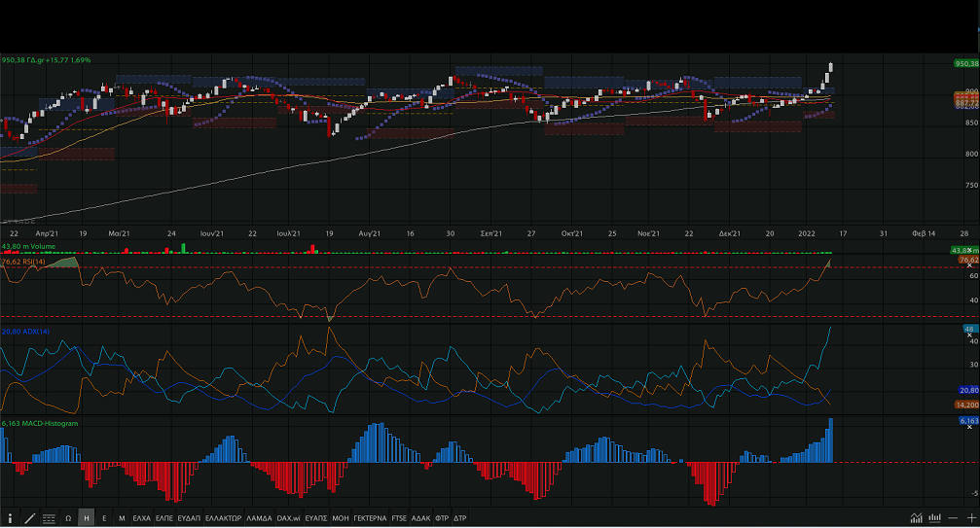
Task: Load the ΕΛΛΑΚΤΩΡ symbol chart
Action: [223, 518]
